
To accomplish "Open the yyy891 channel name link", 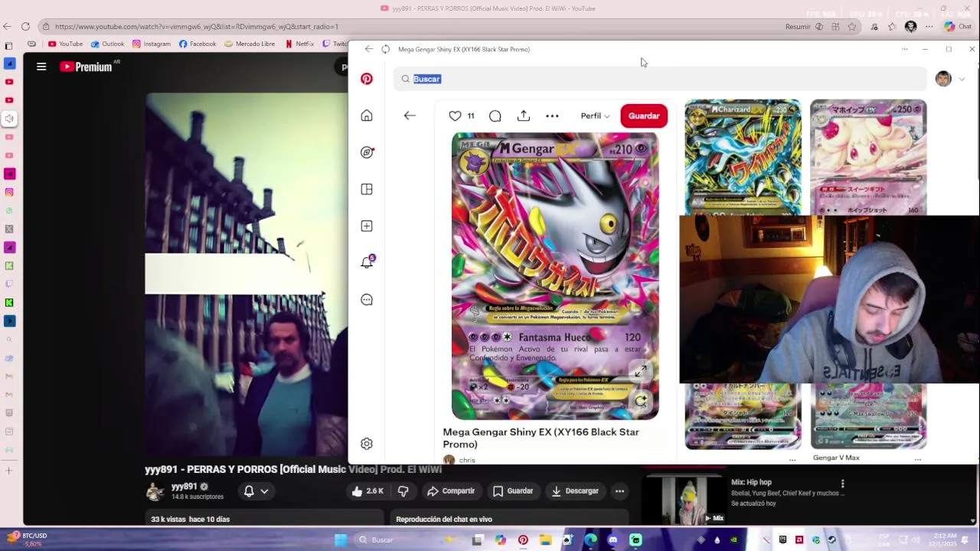I will (184, 486).
